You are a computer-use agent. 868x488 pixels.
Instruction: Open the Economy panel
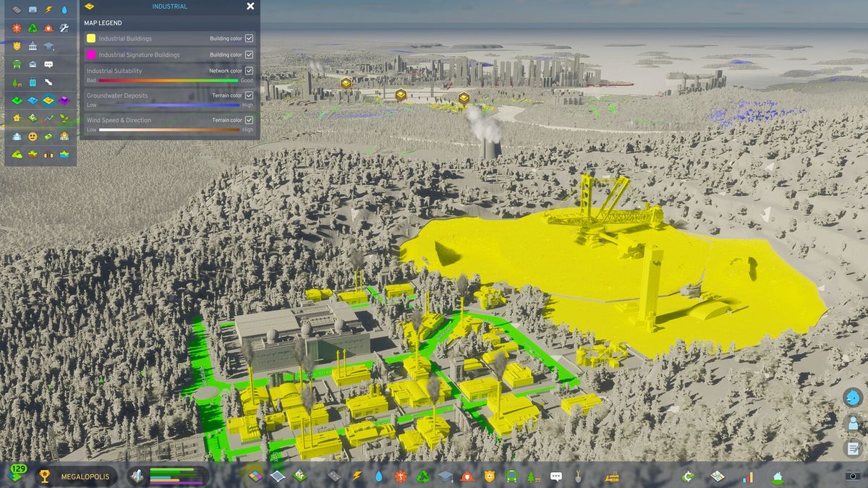[x=688, y=477]
